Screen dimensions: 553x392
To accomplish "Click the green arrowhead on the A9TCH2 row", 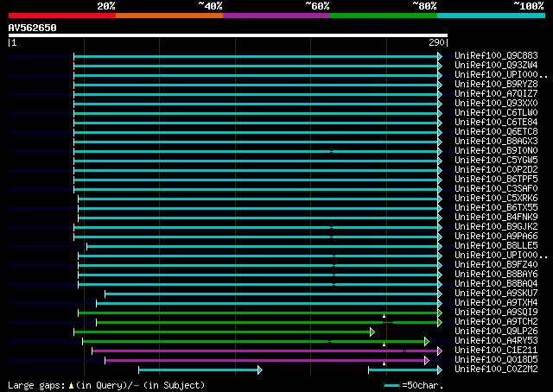I will coord(440,322).
